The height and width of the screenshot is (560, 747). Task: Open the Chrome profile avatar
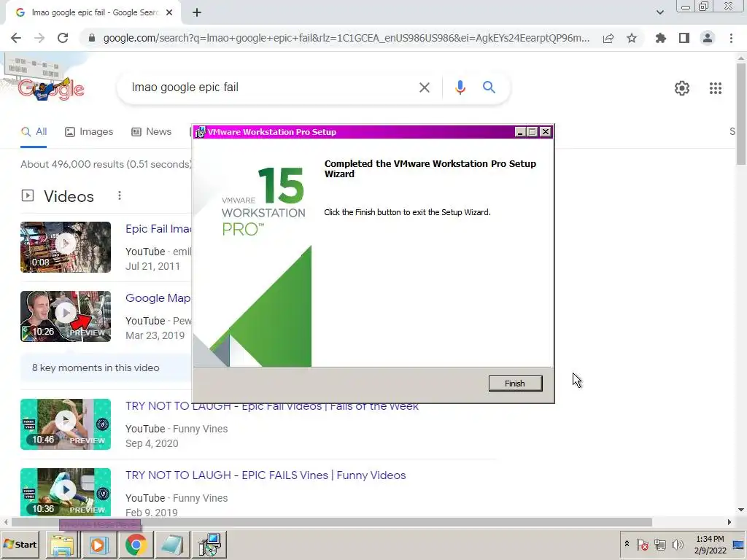tap(708, 38)
